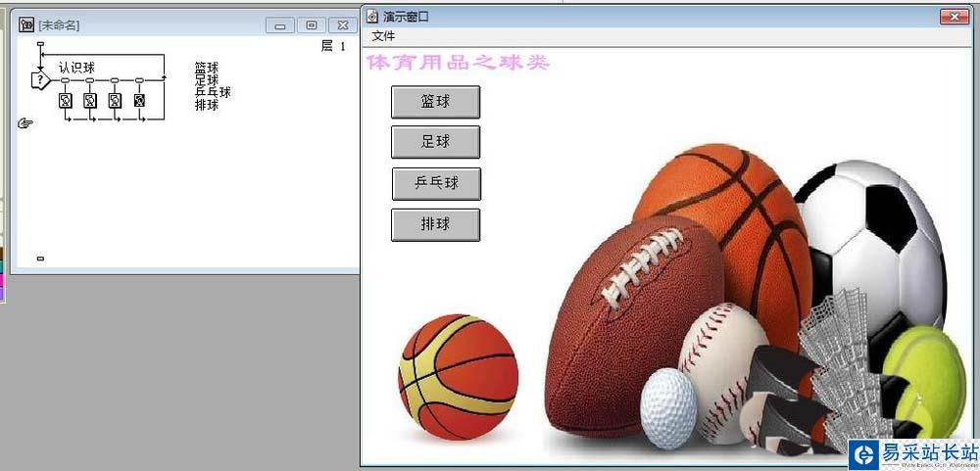Screen dimensions: 980x471
Task: Click the [未命名] design window icon
Action: tap(26, 25)
